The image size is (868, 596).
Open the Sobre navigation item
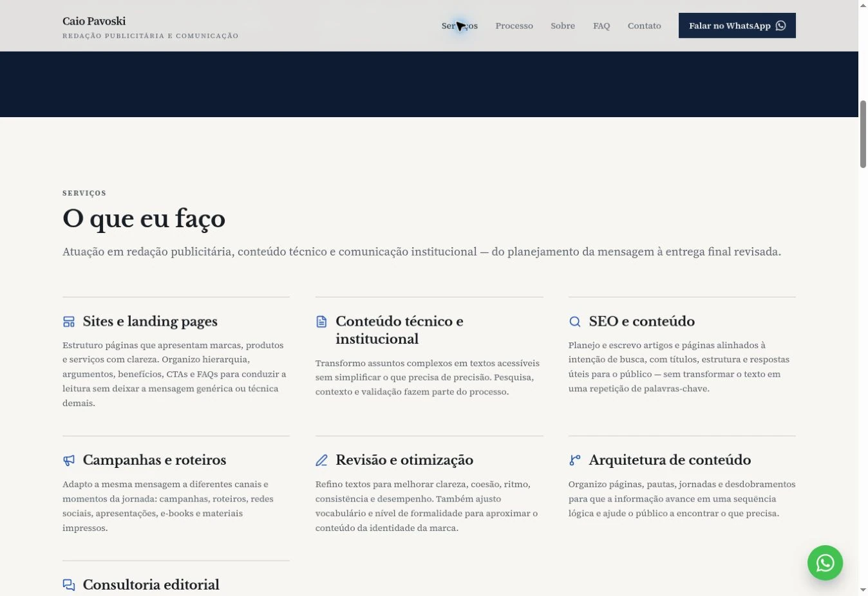tap(563, 26)
